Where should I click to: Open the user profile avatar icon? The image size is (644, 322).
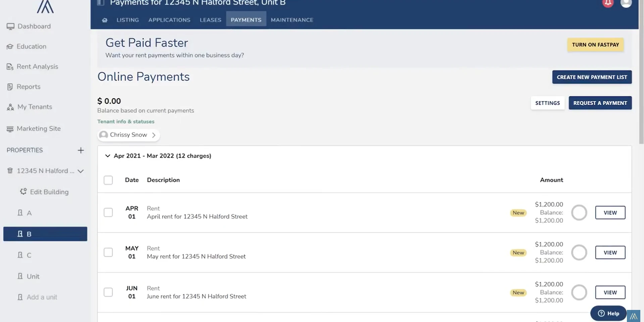point(626,3)
